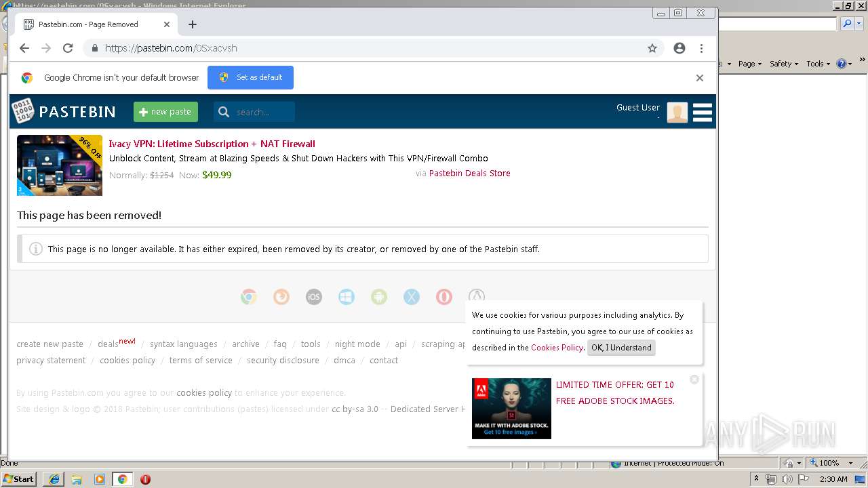Open the Pastebin Deals Store link
The image size is (868, 488).
click(x=470, y=174)
